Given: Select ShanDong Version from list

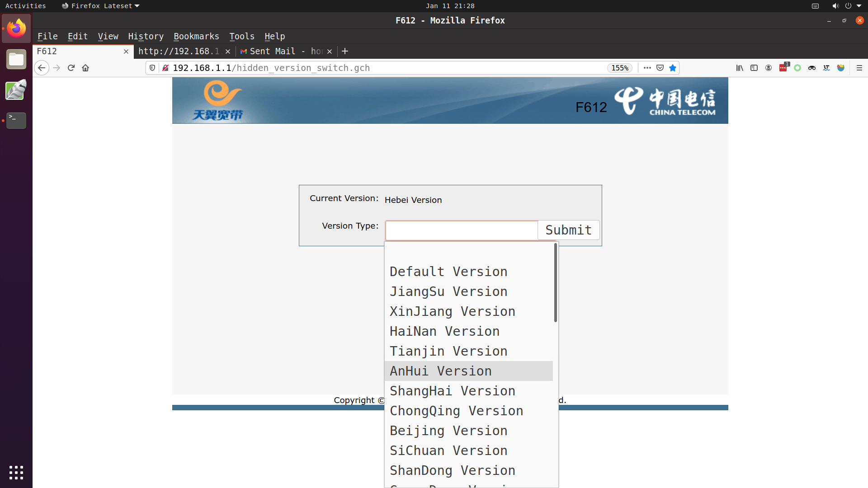Looking at the screenshot, I should pos(469,470).
